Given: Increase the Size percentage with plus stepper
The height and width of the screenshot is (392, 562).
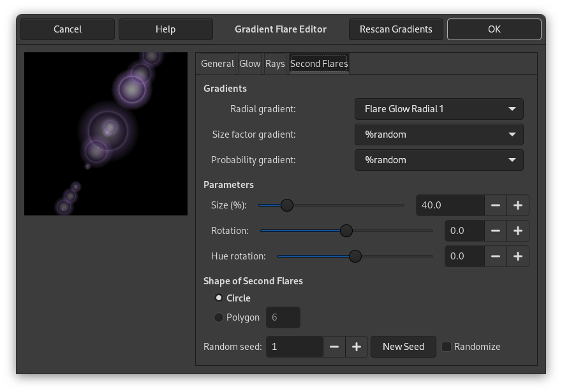Looking at the screenshot, I should tap(517, 205).
